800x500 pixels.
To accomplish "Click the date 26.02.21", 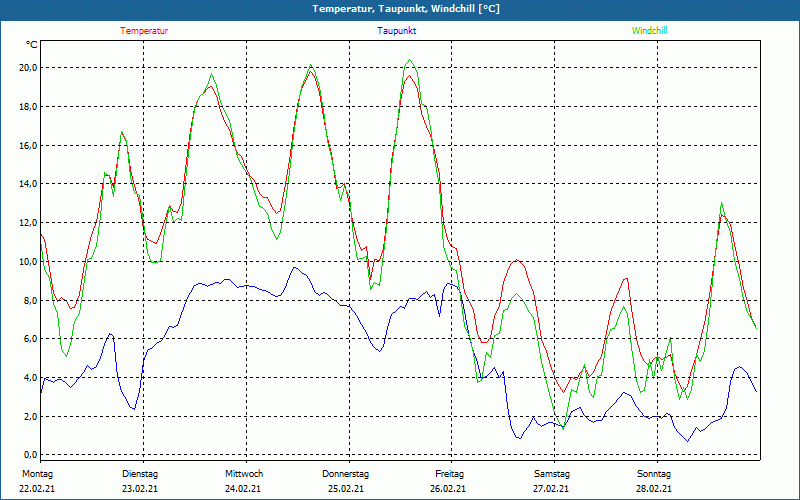I will (x=448, y=489).
